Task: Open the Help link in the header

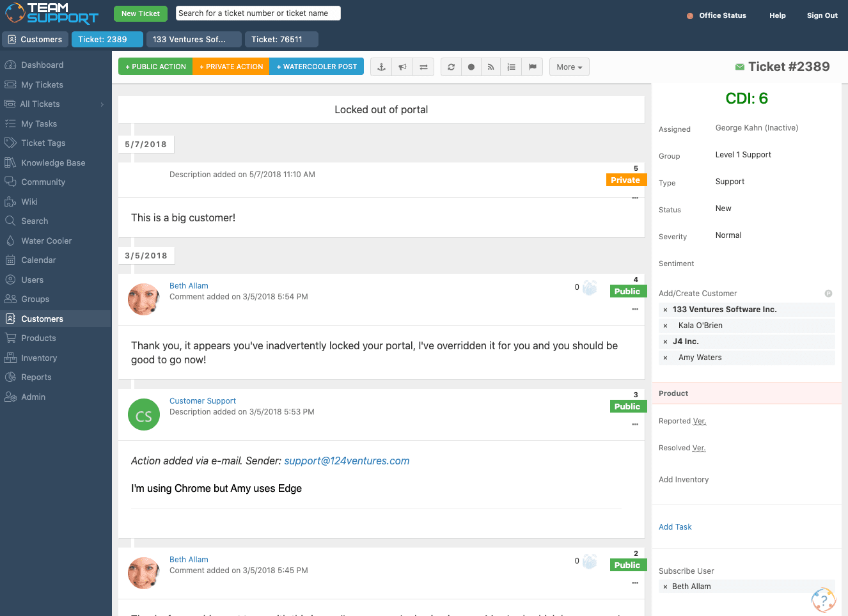Action: click(x=778, y=15)
